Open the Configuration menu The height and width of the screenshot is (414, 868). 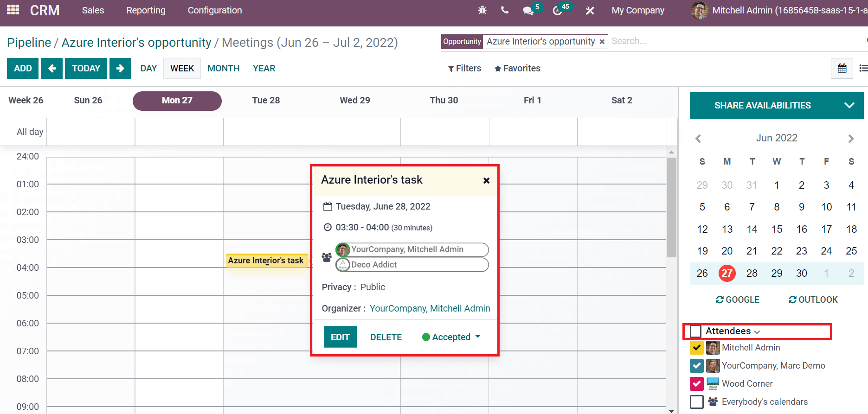click(215, 10)
